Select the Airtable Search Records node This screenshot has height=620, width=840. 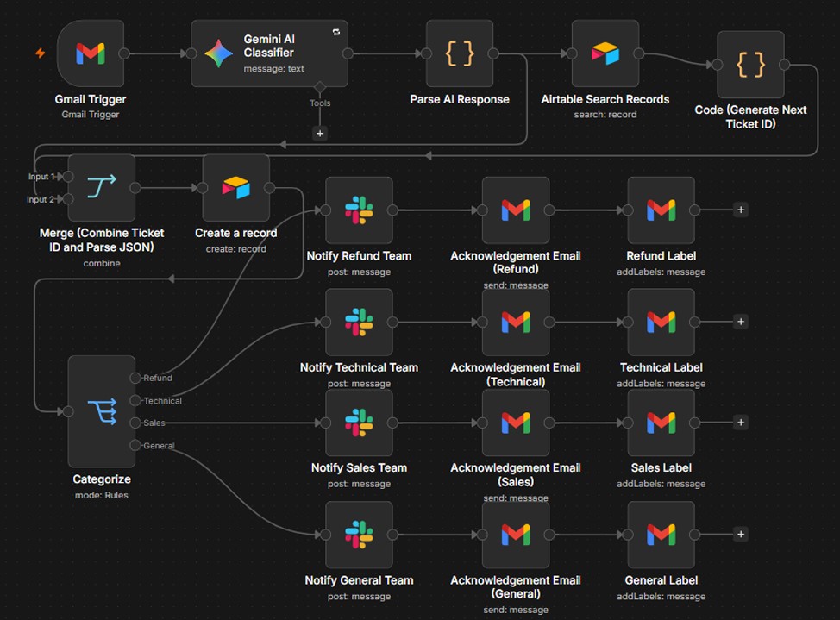(605, 53)
